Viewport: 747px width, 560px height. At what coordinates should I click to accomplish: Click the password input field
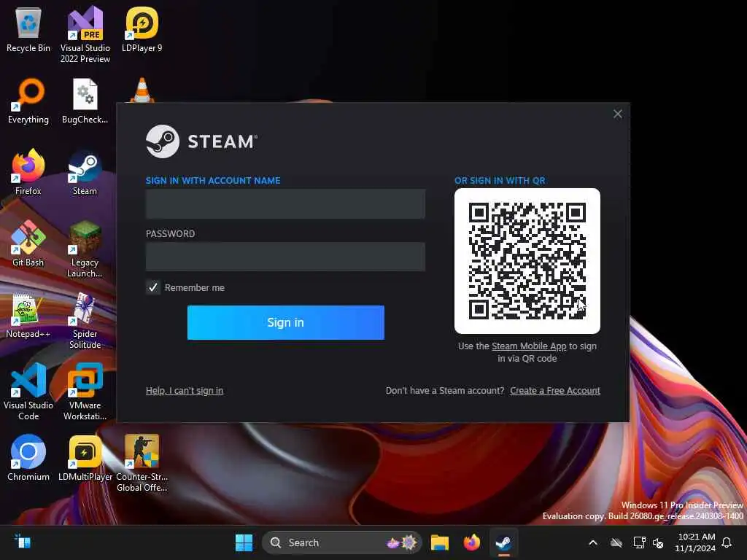[285, 257]
